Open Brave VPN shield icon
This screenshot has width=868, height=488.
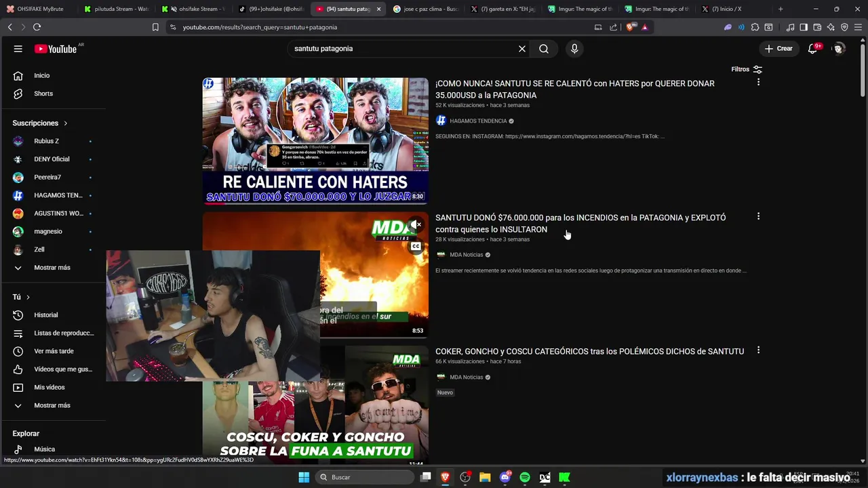tap(844, 27)
